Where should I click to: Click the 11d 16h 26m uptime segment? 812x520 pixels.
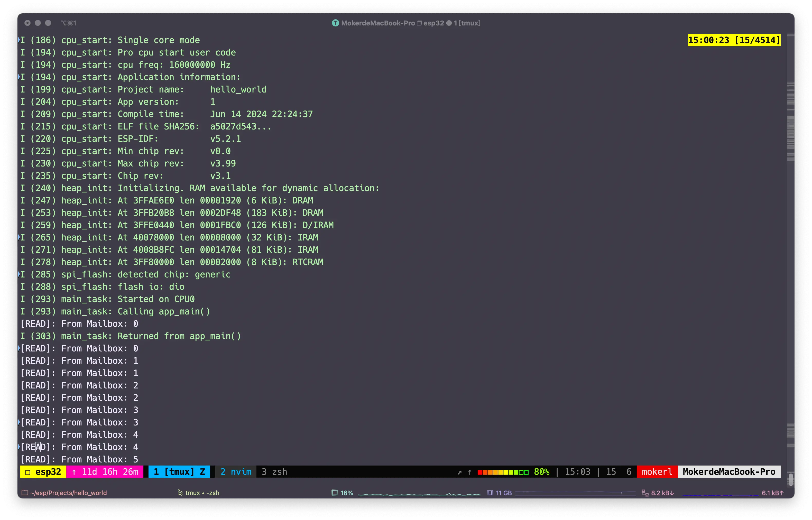click(x=105, y=472)
